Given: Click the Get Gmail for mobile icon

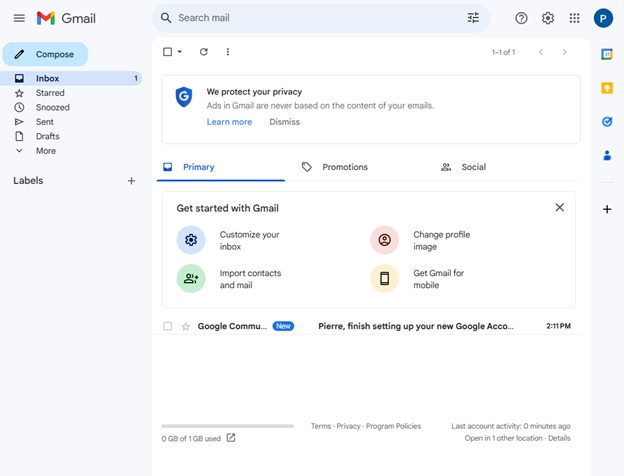Looking at the screenshot, I should coord(384,278).
